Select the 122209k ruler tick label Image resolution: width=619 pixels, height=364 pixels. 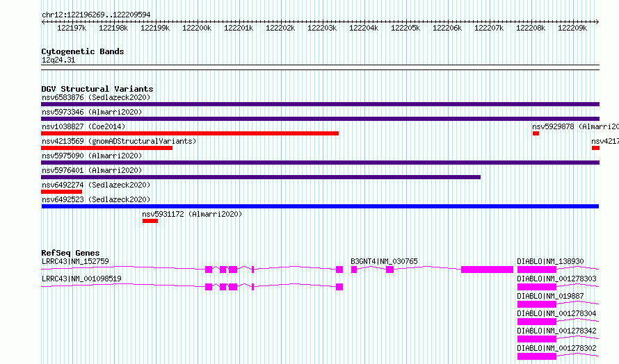tap(572, 28)
